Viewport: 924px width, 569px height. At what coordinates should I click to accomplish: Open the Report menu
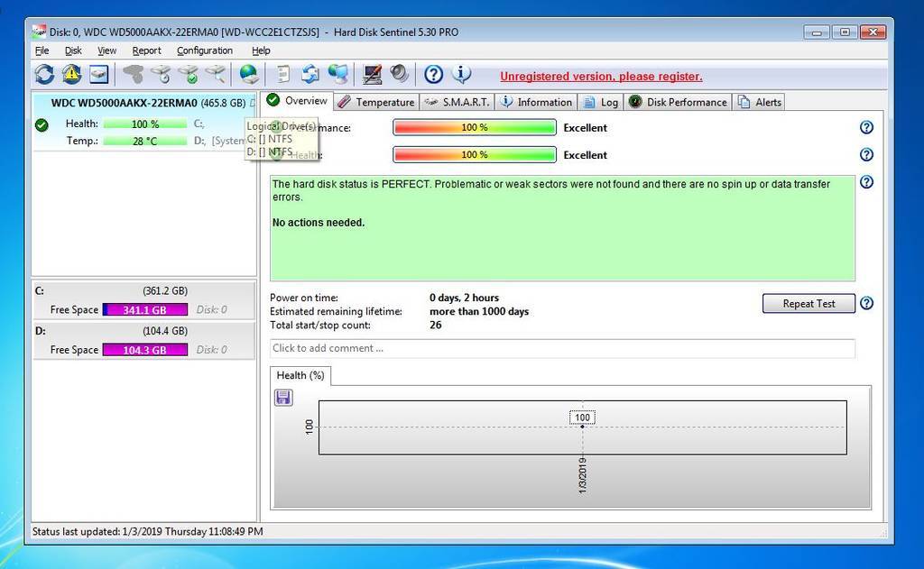(x=146, y=50)
